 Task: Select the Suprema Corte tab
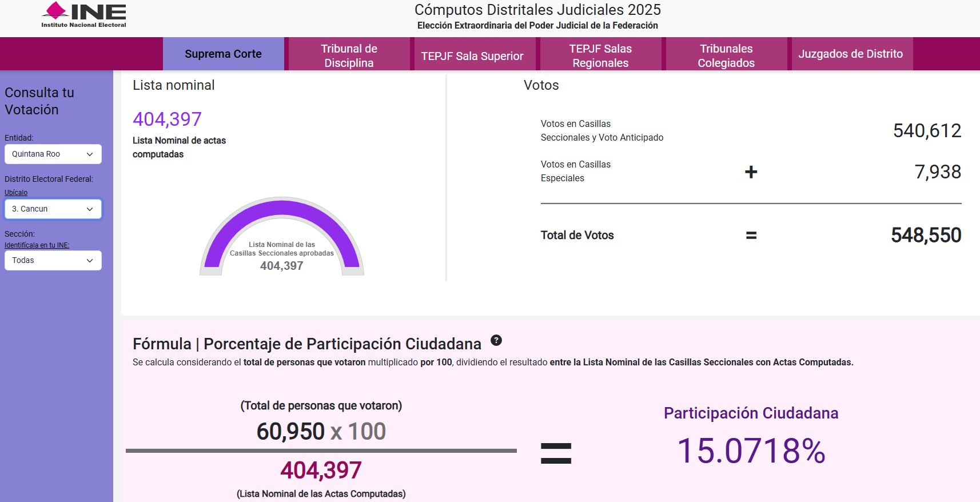(x=223, y=54)
